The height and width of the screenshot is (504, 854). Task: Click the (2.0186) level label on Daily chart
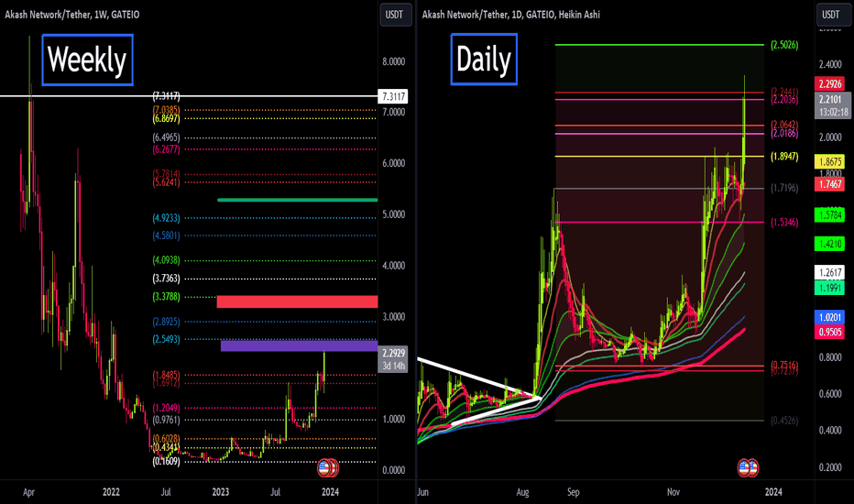pos(784,134)
